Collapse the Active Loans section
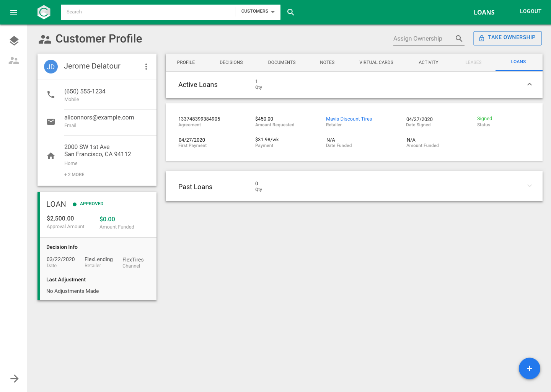 click(529, 85)
